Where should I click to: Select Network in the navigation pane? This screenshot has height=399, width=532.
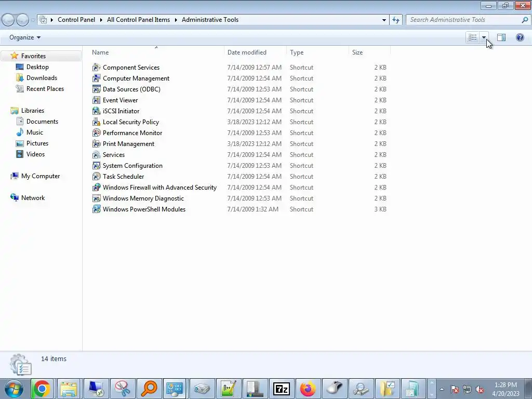click(33, 198)
